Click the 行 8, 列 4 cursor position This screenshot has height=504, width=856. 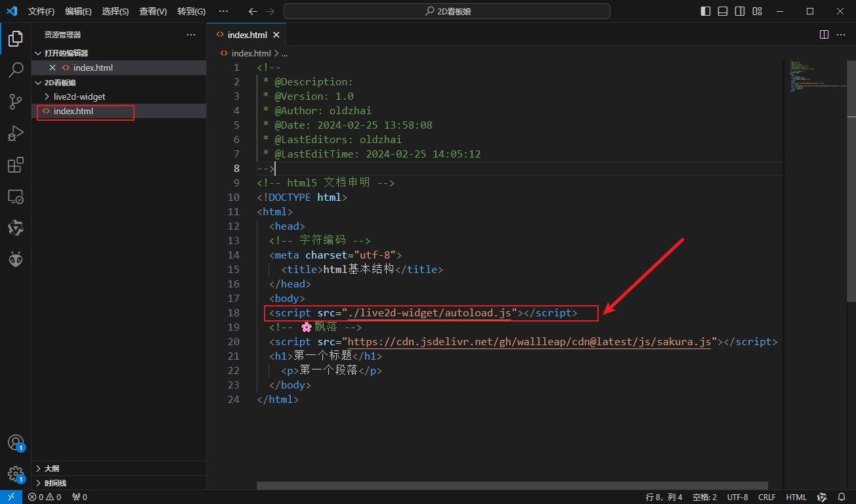[664, 497]
